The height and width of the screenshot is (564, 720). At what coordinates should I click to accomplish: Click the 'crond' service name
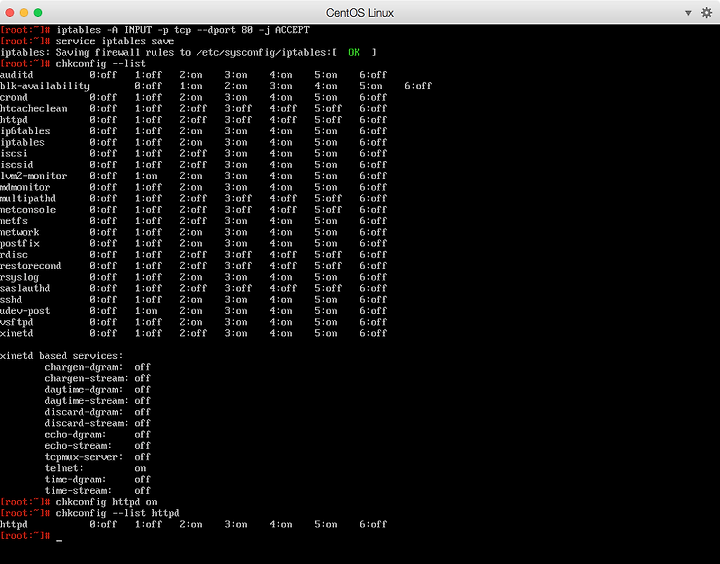[14, 97]
